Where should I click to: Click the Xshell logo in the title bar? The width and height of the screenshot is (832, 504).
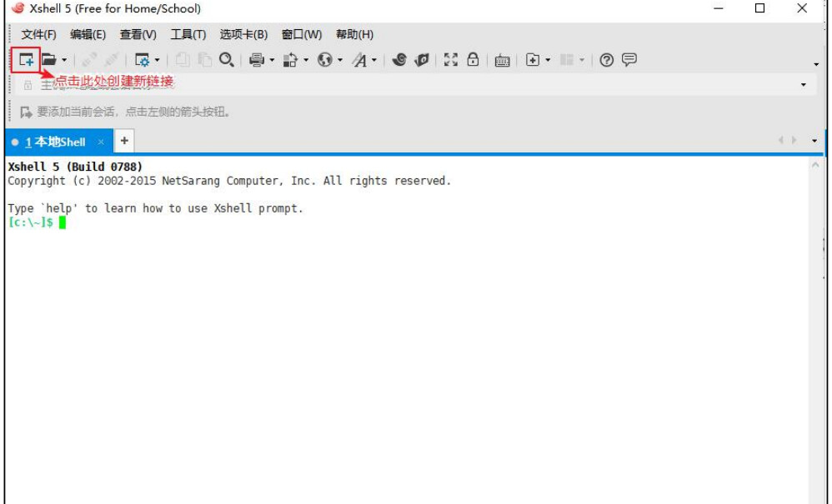[18, 8]
